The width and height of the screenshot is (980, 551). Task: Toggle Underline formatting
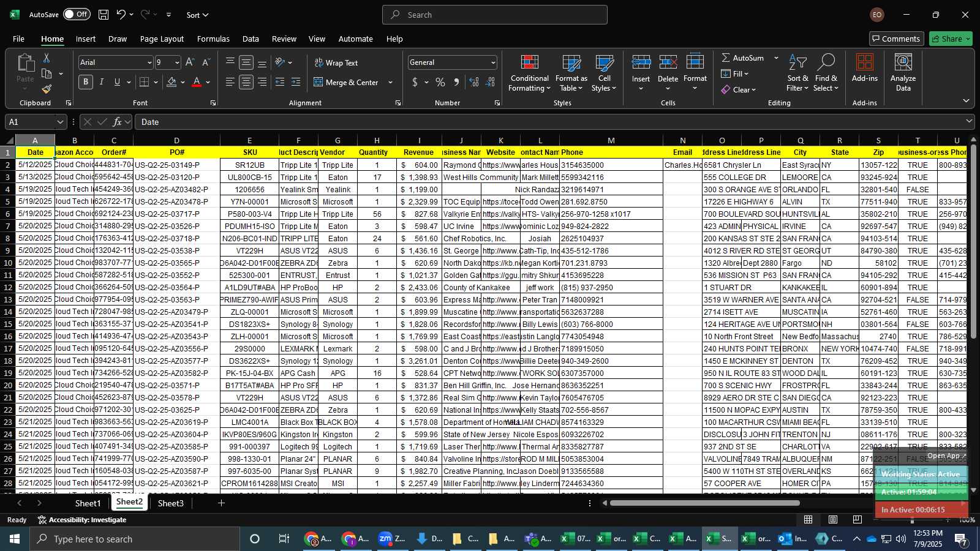tap(117, 82)
